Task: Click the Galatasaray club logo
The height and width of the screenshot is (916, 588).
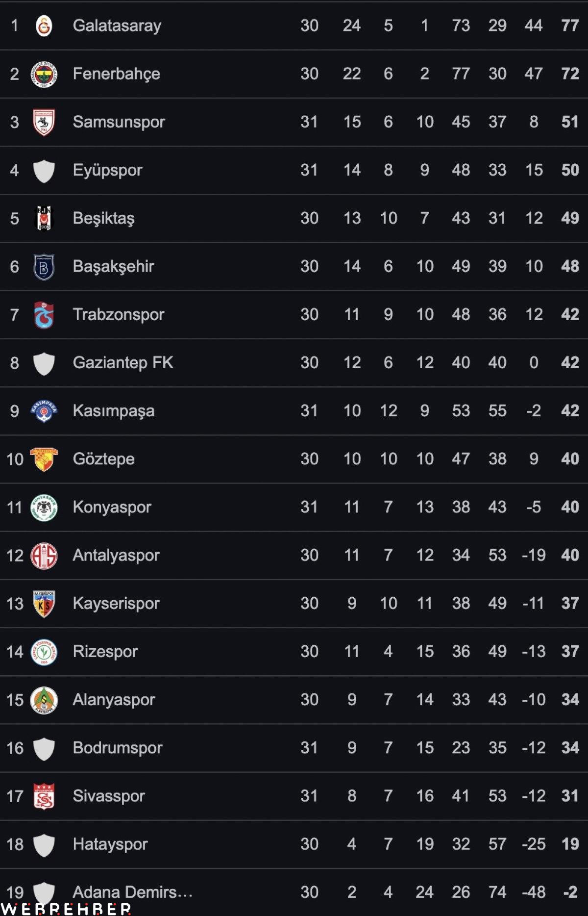Action: [x=44, y=25]
